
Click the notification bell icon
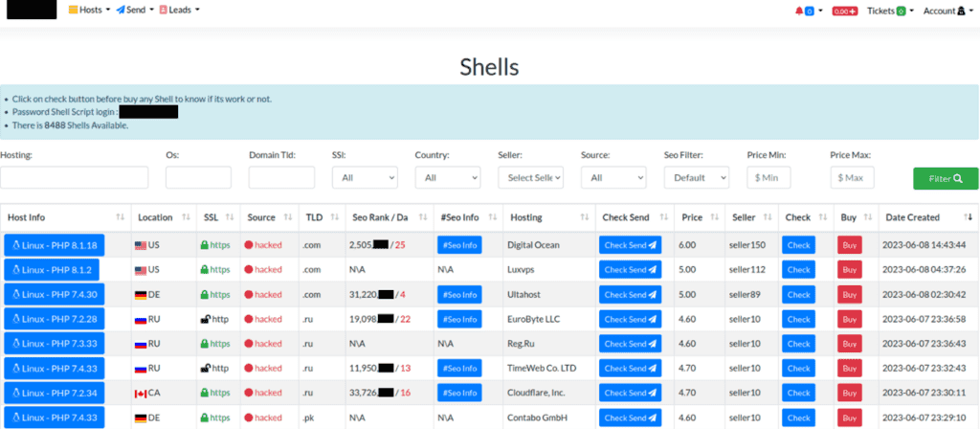799,11
